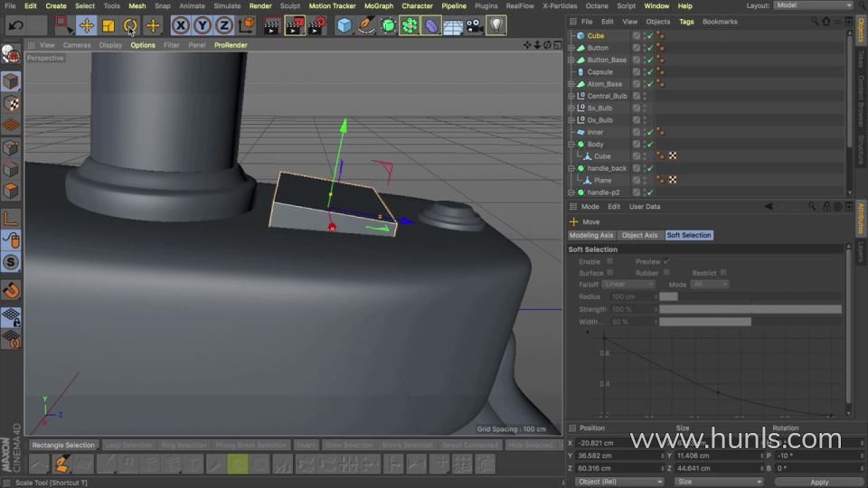Expand the Central_Bulb null
868x488 pixels.
[571, 97]
